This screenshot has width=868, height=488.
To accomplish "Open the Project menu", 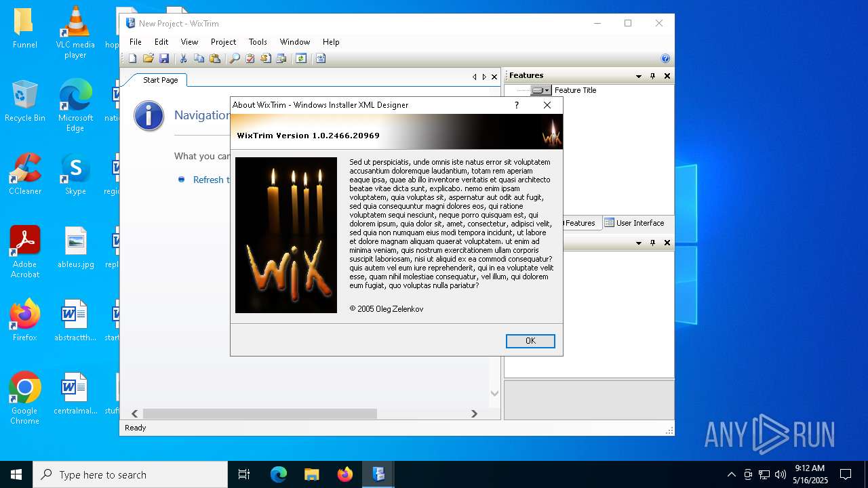I will [x=223, y=42].
